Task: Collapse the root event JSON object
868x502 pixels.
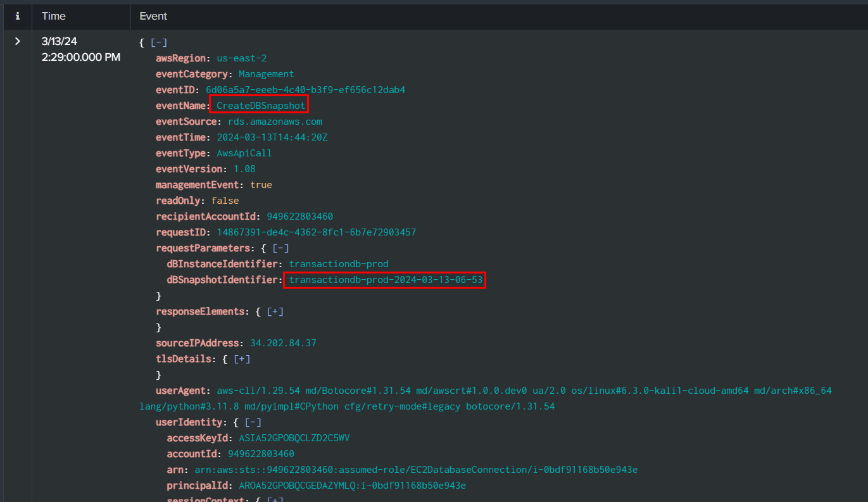Action: click(158, 42)
